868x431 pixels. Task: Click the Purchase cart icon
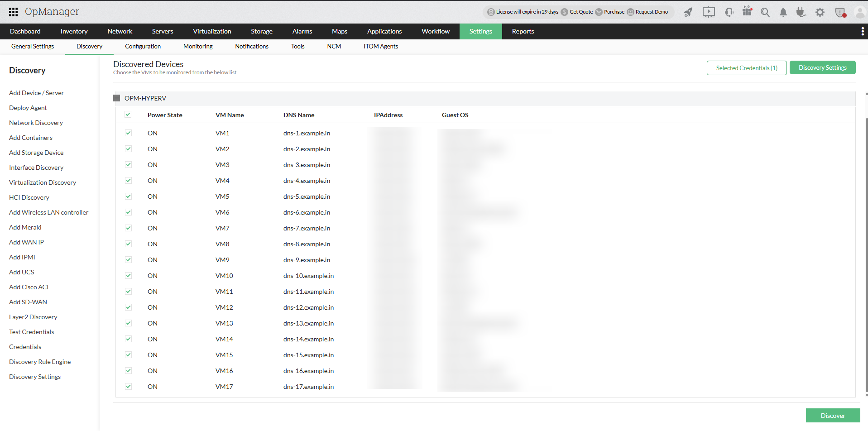click(x=599, y=12)
